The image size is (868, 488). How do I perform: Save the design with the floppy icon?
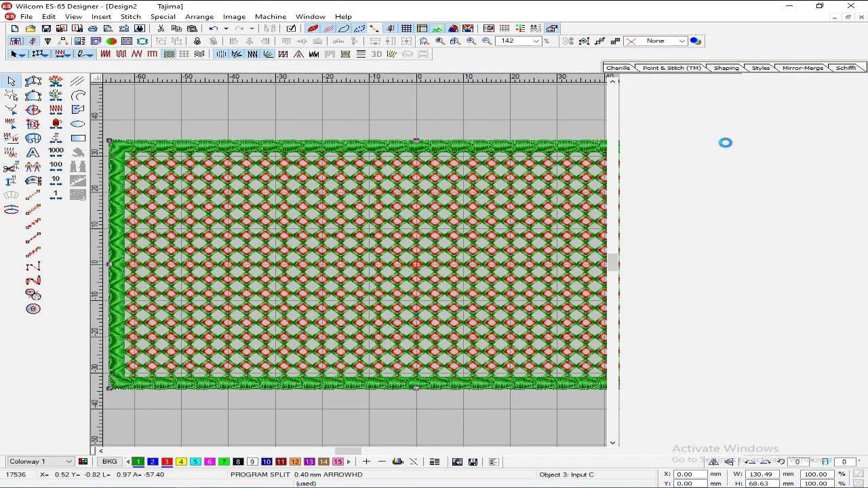click(46, 28)
